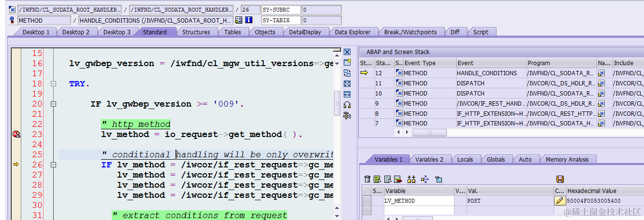Collapse the IF block at line 20
This screenshot has width=644, height=220.
(x=54, y=104)
